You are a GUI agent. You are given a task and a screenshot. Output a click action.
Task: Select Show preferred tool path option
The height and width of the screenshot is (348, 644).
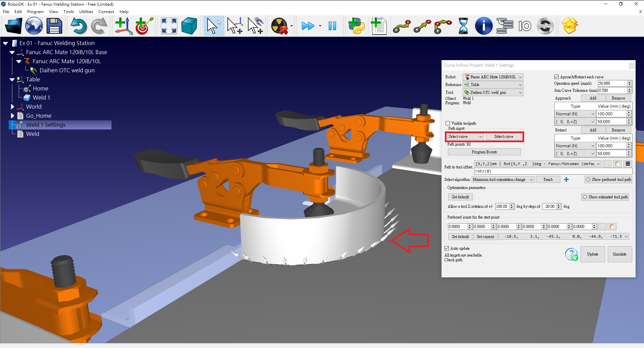pos(588,180)
